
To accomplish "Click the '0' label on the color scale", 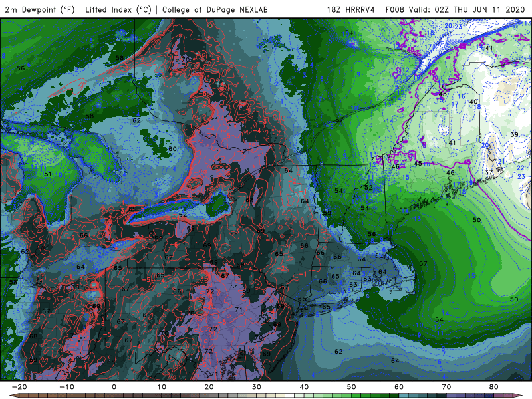I will pos(114,387).
